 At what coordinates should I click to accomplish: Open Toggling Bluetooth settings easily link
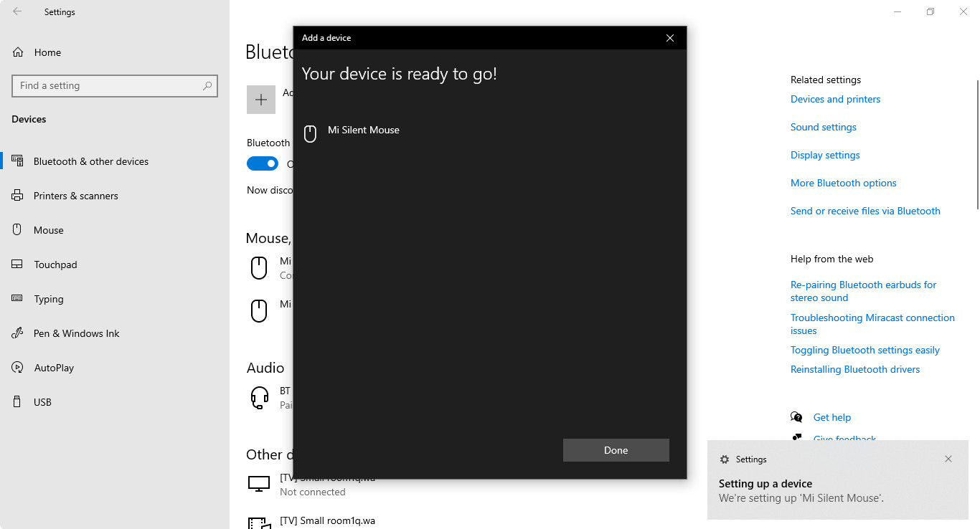pos(865,350)
